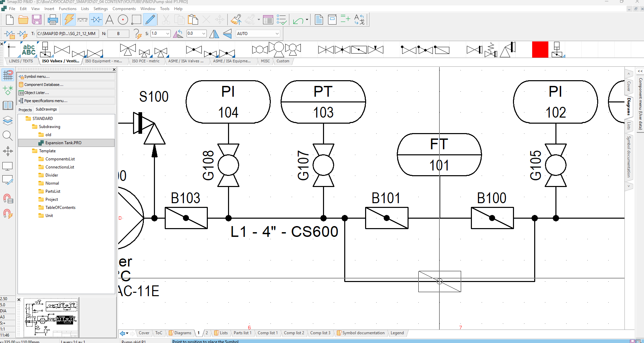Switch to ISO Equipment pickmenu tab
The image size is (644, 343).
(103, 61)
